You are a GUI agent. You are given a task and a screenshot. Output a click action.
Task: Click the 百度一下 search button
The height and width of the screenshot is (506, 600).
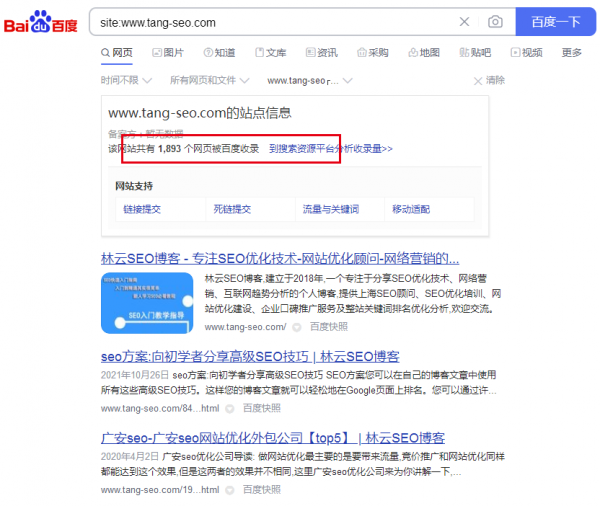[x=555, y=22]
